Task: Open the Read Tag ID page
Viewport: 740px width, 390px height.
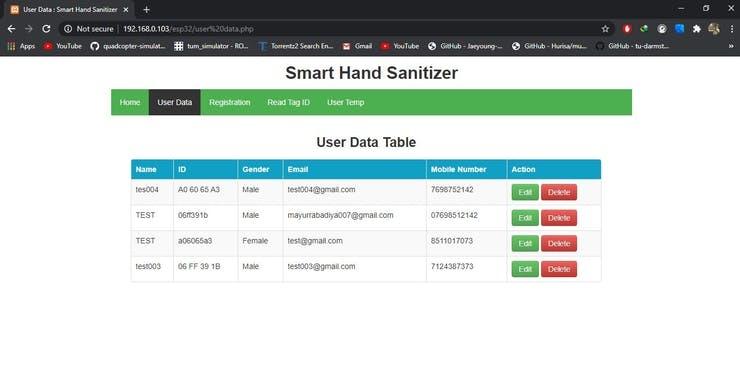Action: click(288, 102)
